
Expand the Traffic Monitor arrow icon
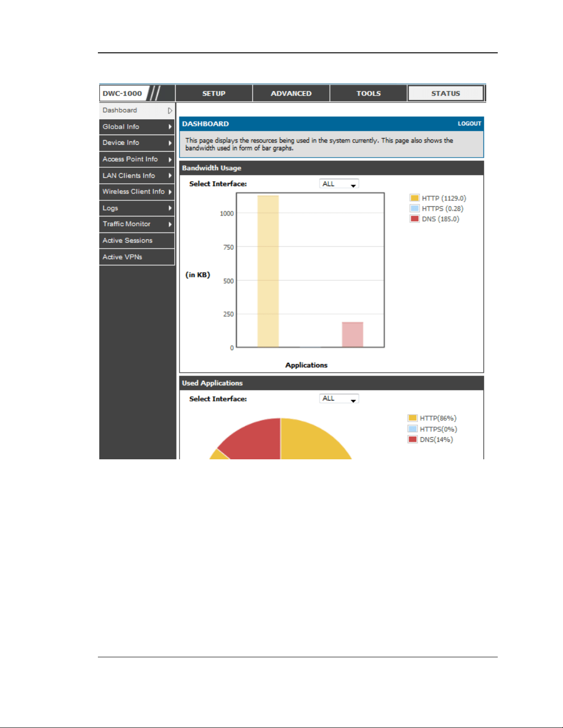coord(170,224)
